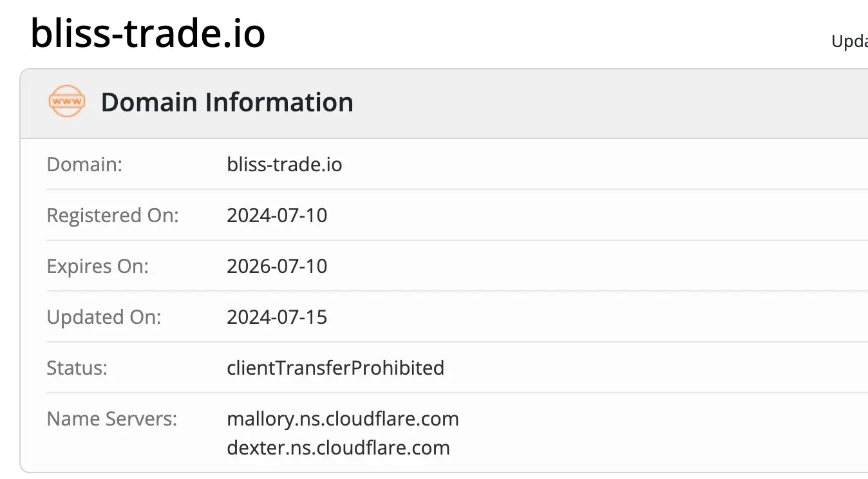This screenshot has width=868, height=479.
Task: Select the bliss-trade.io domain value in table
Action: click(284, 164)
